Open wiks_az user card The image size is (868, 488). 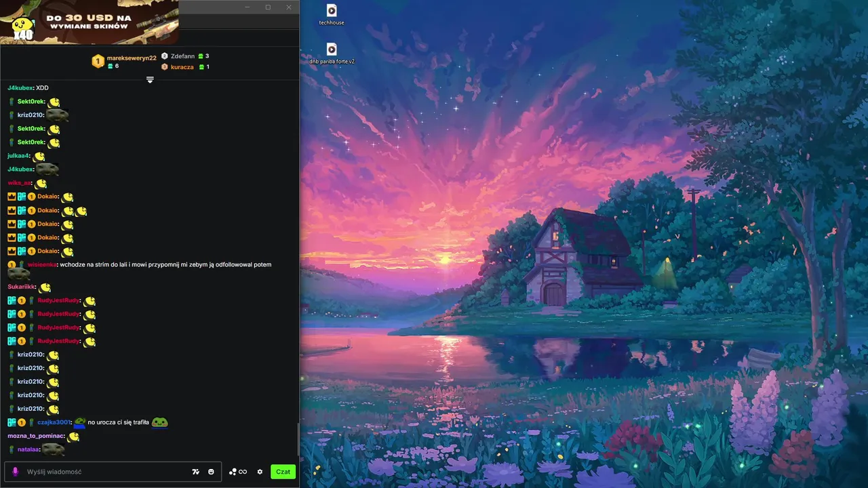(x=20, y=183)
